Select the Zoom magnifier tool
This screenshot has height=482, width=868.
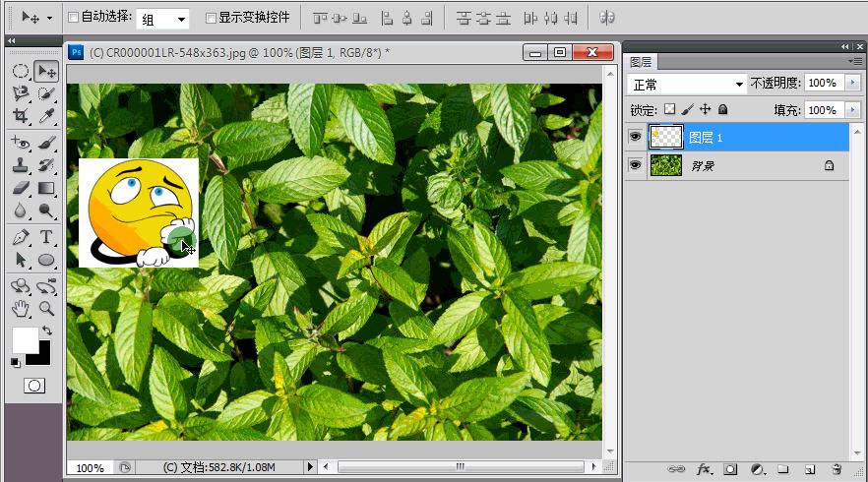coord(46,309)
